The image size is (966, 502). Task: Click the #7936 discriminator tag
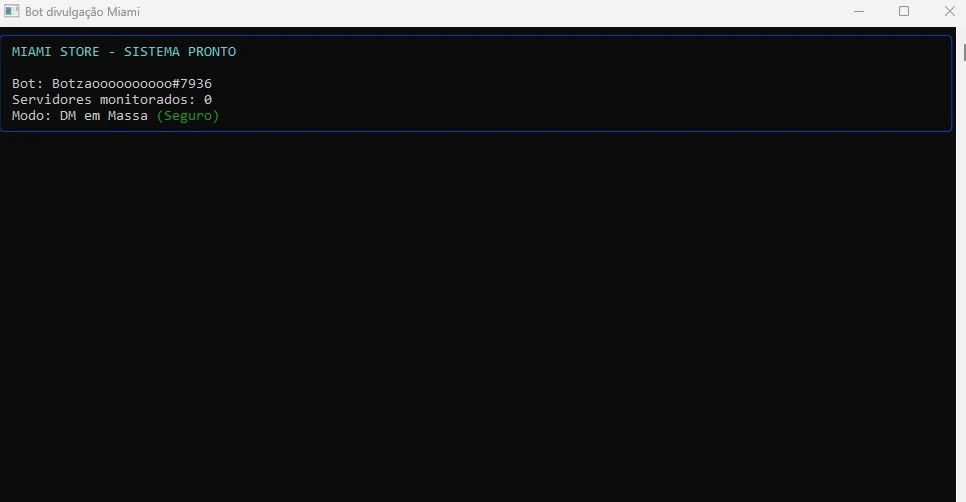point(192,84)
